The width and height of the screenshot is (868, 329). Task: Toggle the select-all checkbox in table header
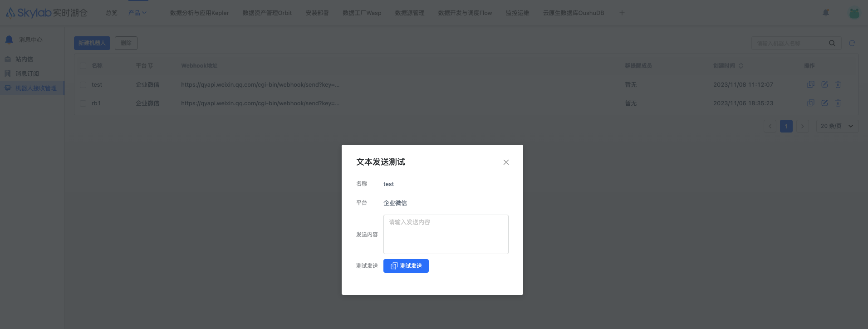pyautogui.click(x=83, y=66)
